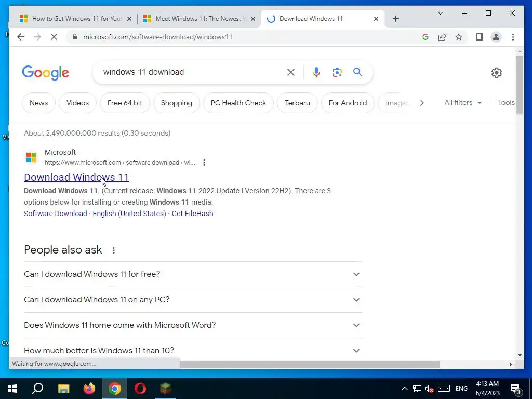Image resolution: width=532 pixels, height=399 pixels.
Task: Click the share page icon
Action: pyautogui.click(x=442, y=37)
